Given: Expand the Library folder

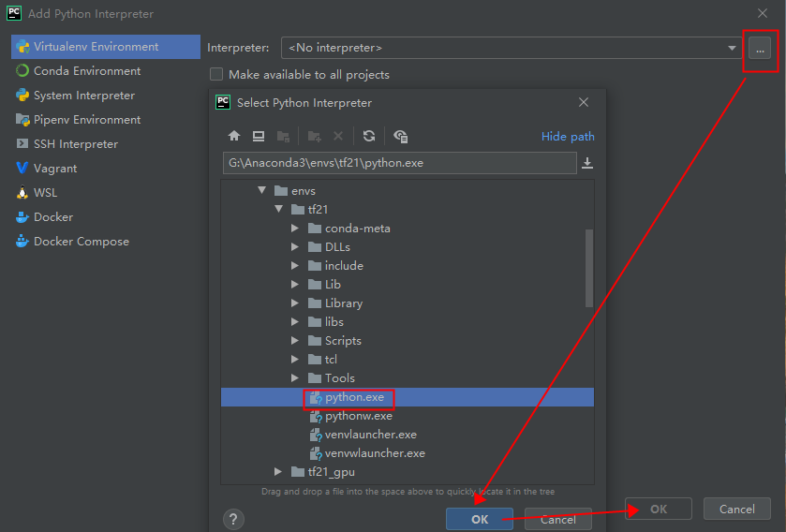Looking at the screenshot, I should 295,303.
